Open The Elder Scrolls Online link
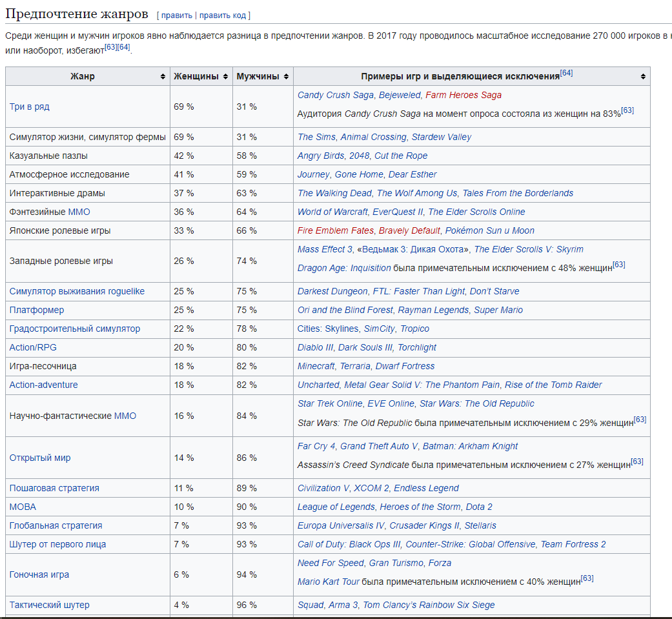 pos(476,212)
